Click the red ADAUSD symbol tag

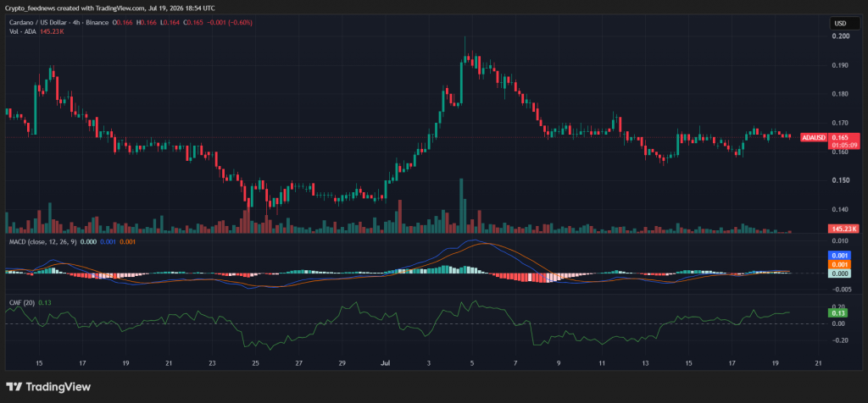click(814, 137)
